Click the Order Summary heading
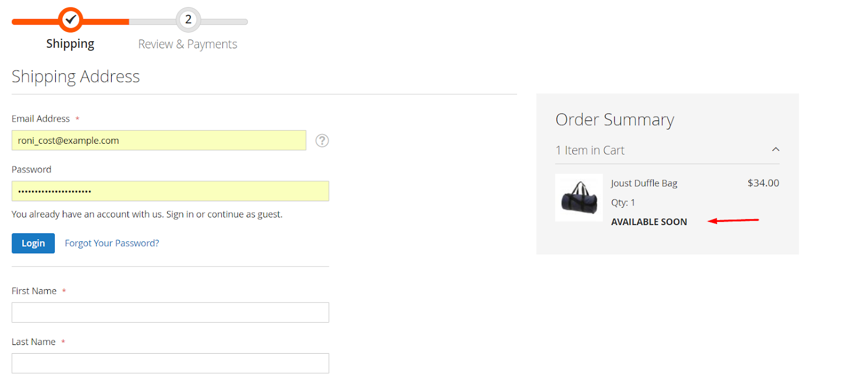The width and height of the screenshot is (868, 377). pos(615,120)
